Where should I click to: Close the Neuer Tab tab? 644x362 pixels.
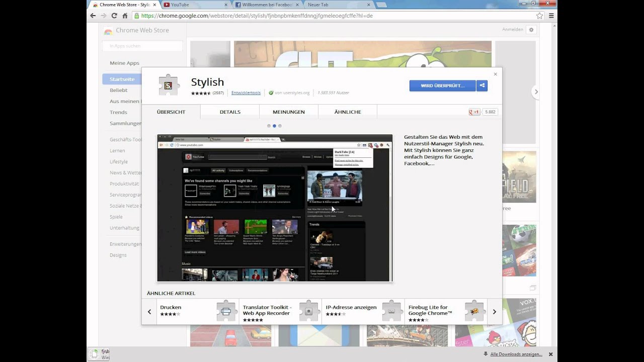369,5
